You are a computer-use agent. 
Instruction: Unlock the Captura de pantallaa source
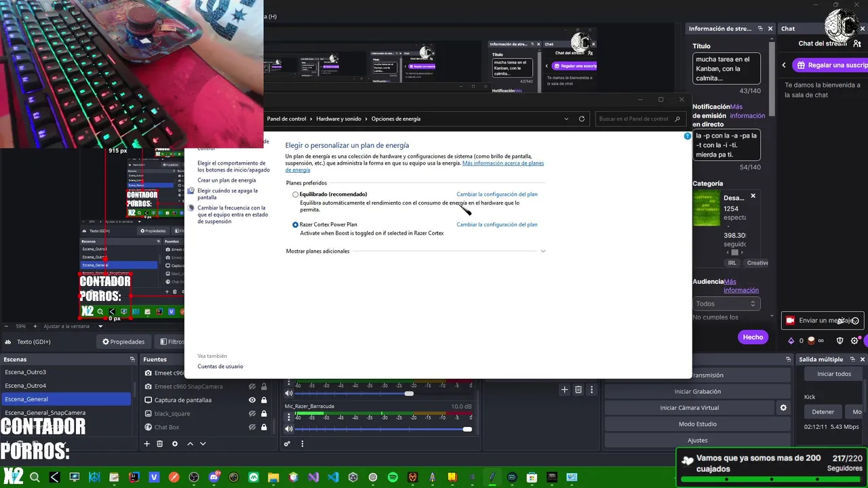264,400
